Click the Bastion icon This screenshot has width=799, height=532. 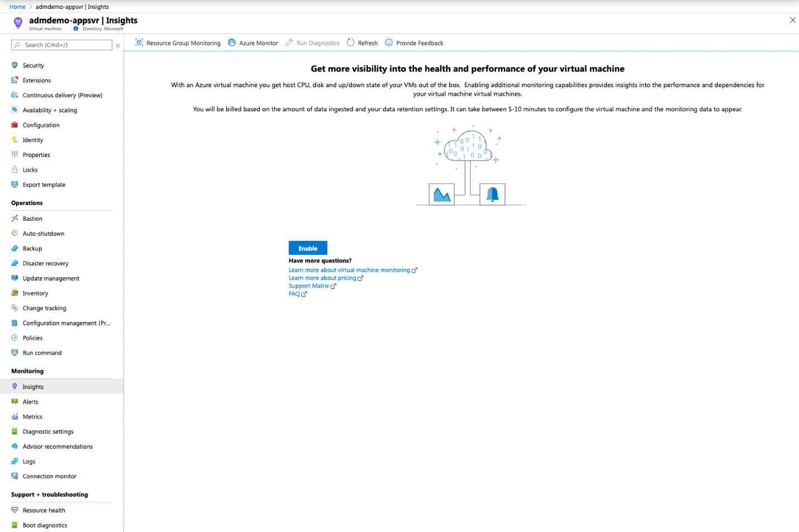[x=15, y=218]
